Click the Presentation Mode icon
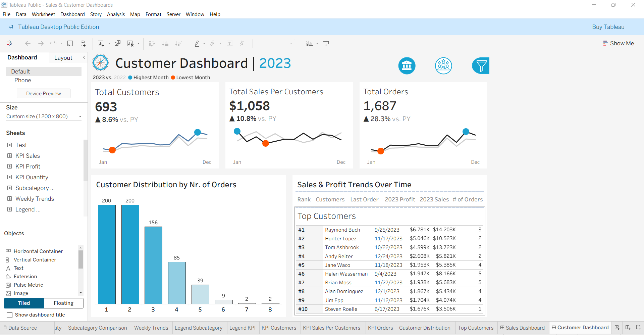The image size is (644, 335). 326,43
